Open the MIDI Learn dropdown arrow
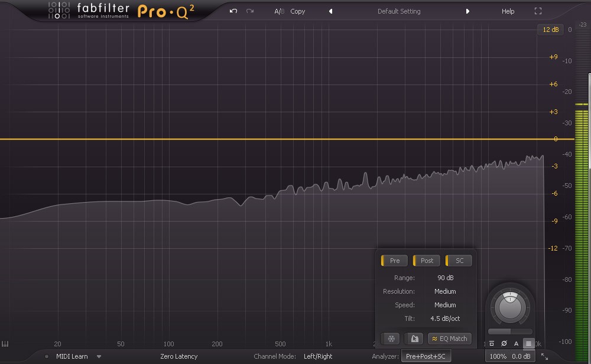 click(x=99, y=356)
